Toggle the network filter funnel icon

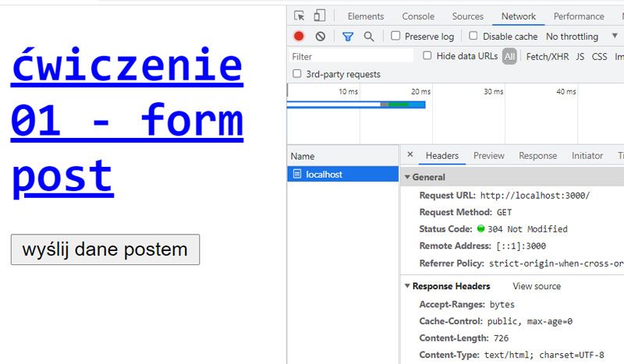click(x=348, y=37)
